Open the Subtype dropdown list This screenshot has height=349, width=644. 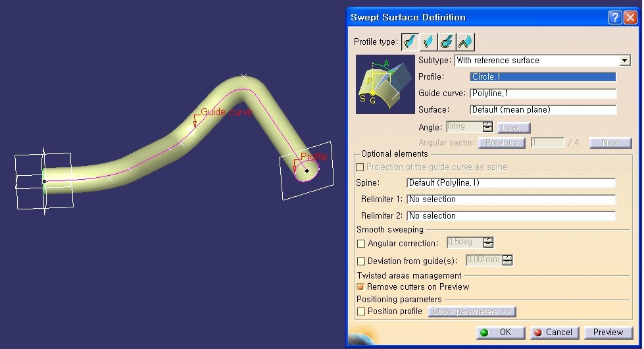[x=625, y=61]
